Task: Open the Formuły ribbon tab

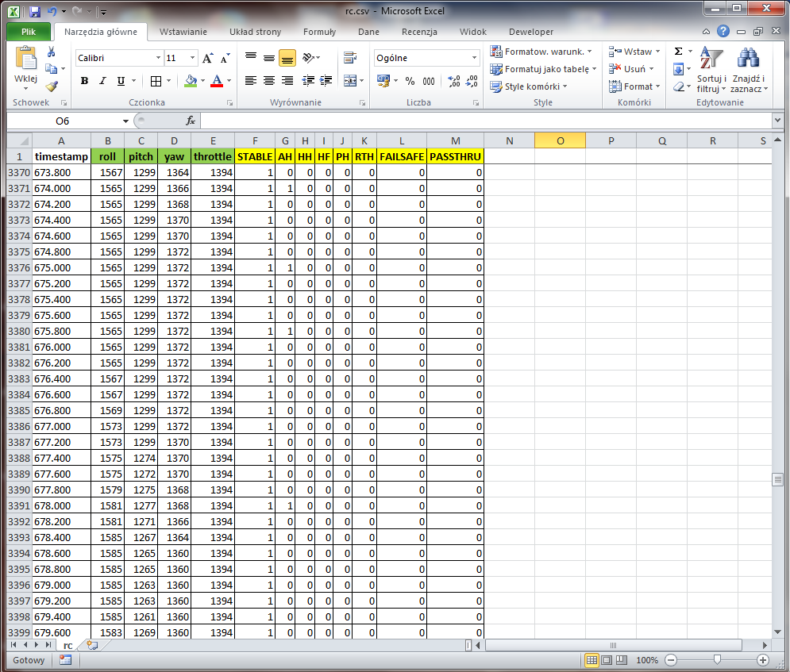Action: point(319,32)
